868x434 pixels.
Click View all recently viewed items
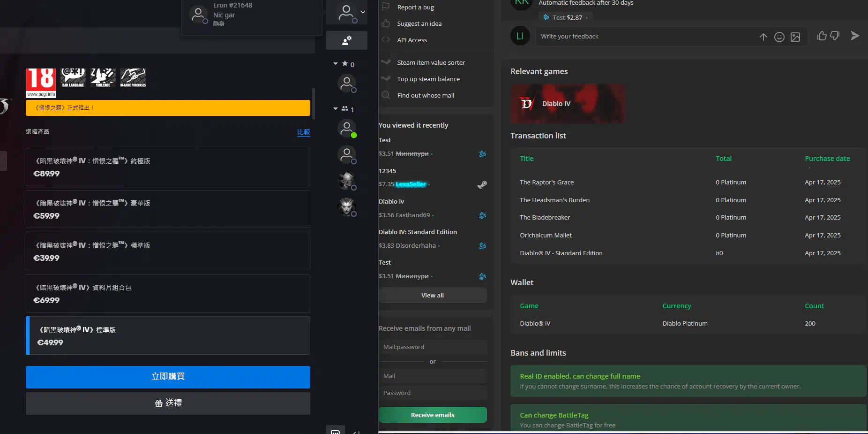(433, 295)
